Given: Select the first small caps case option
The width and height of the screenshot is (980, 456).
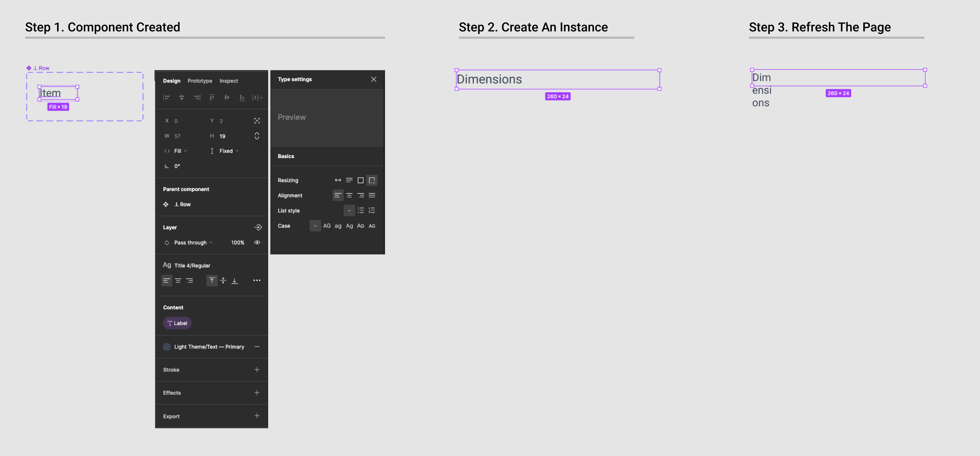Looking at the screenshot, I should pos(361,226).
